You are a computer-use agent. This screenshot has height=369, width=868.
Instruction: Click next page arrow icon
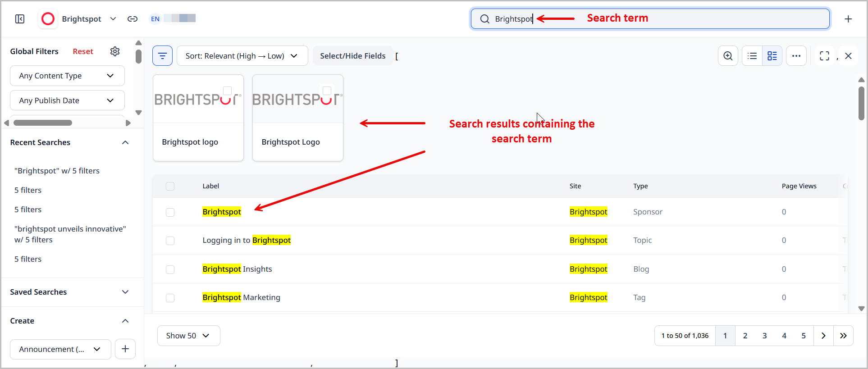823,336
